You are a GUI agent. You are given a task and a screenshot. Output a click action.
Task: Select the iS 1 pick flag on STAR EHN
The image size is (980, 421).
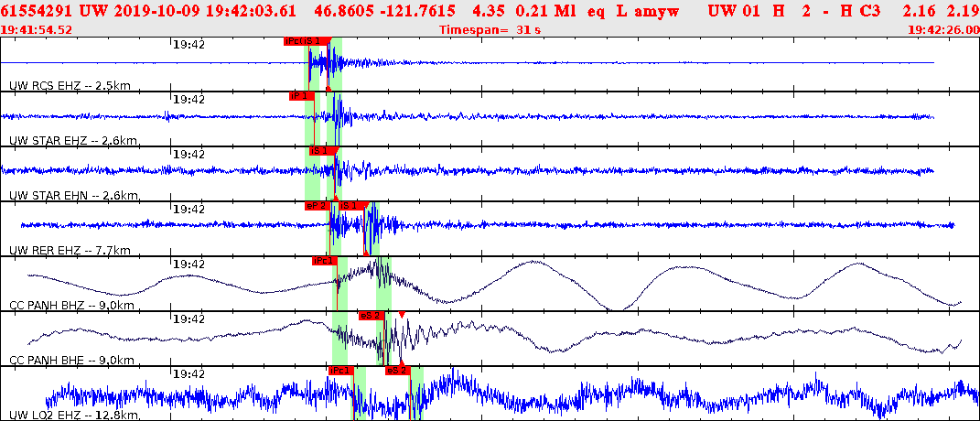click(x=324, y=151)
